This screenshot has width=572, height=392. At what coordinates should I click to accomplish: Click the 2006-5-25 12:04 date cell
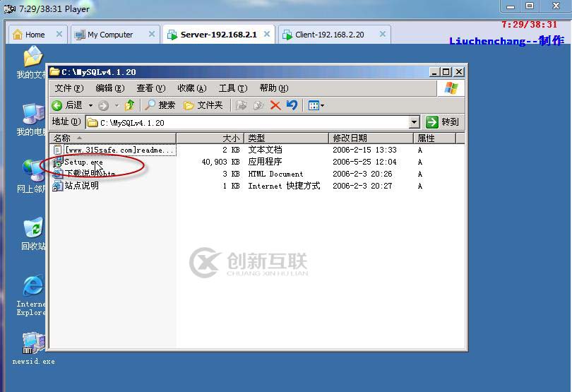pyautogui.click(x=364, y=162)
